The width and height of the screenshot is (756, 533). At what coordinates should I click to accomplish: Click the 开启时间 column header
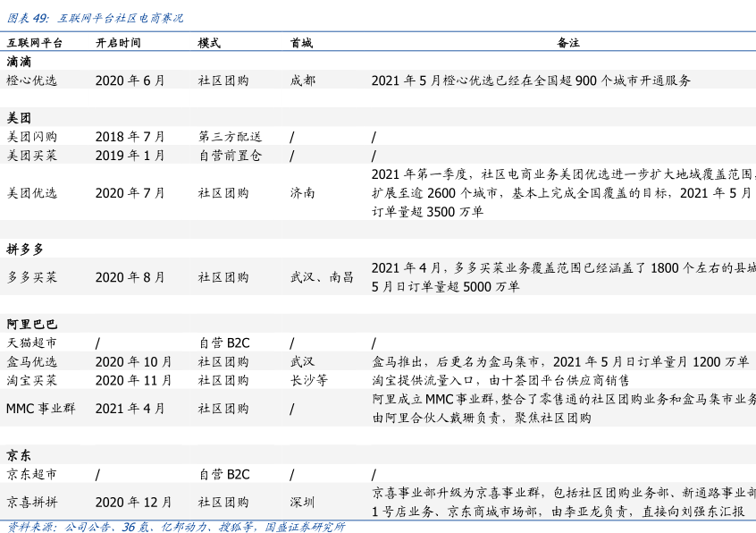[x=118, y=43]
